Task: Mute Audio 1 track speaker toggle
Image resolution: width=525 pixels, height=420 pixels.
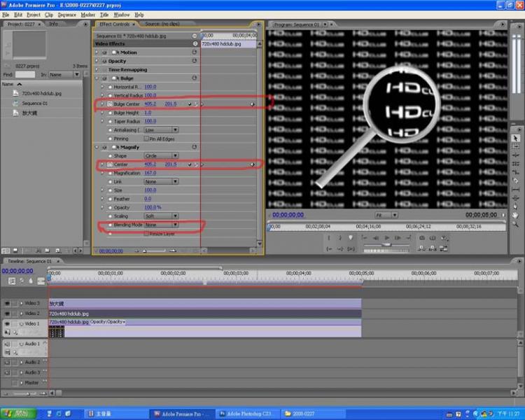Action: coord(7,344)
